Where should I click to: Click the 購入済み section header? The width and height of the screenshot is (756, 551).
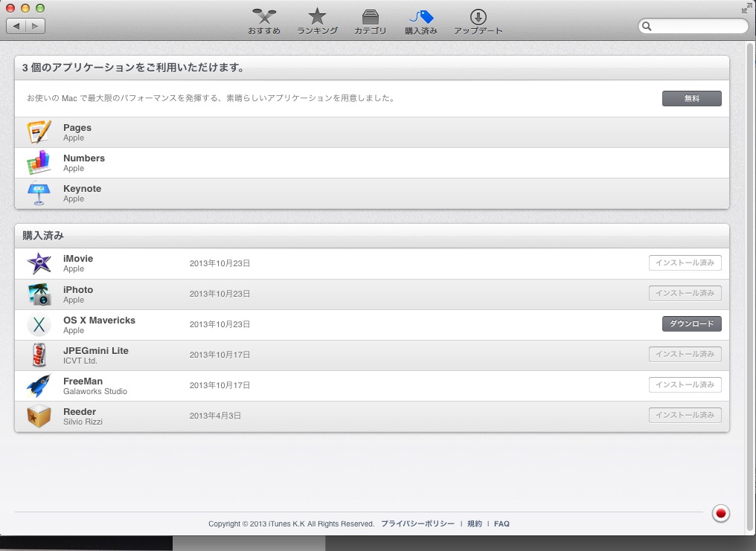click(x=43, y=236)
